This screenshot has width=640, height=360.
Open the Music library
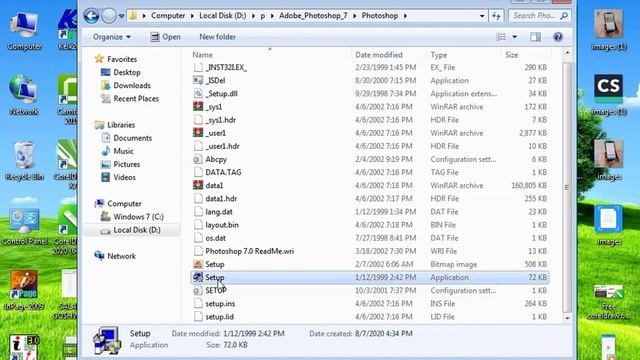(123, 151)
